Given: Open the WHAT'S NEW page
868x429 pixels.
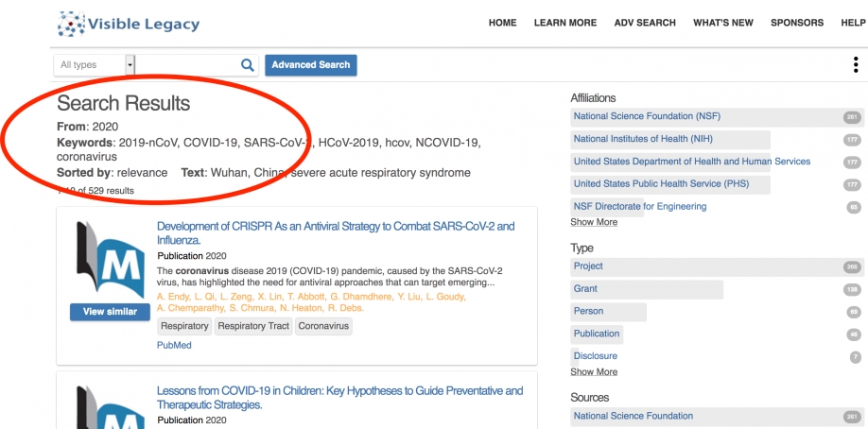Looking at the screenshot, I should pyautogui.click(x=723, y=23).
